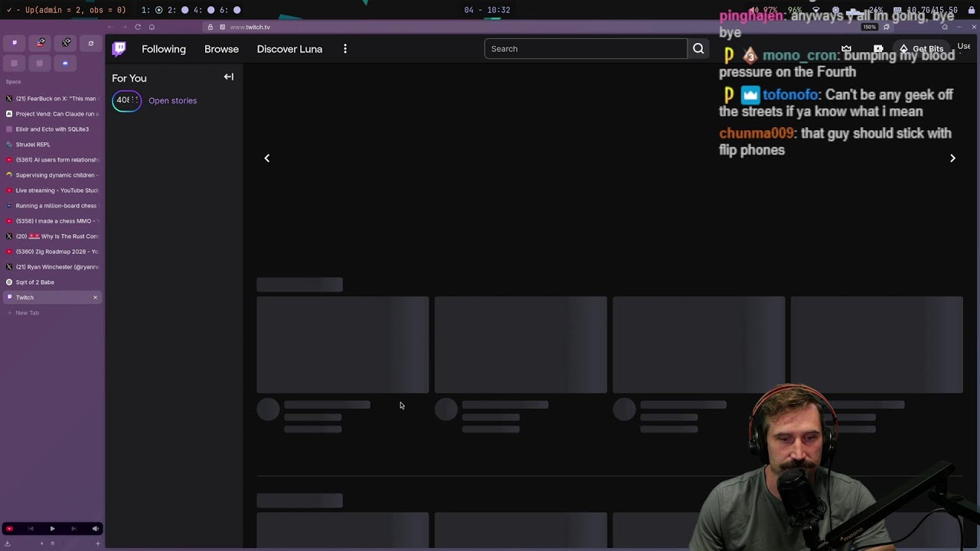This screenshot has width=980, height=551.
Task: Click the Up(admin = 2, obs = 0) status text
Action: click(x=75, y=10)
